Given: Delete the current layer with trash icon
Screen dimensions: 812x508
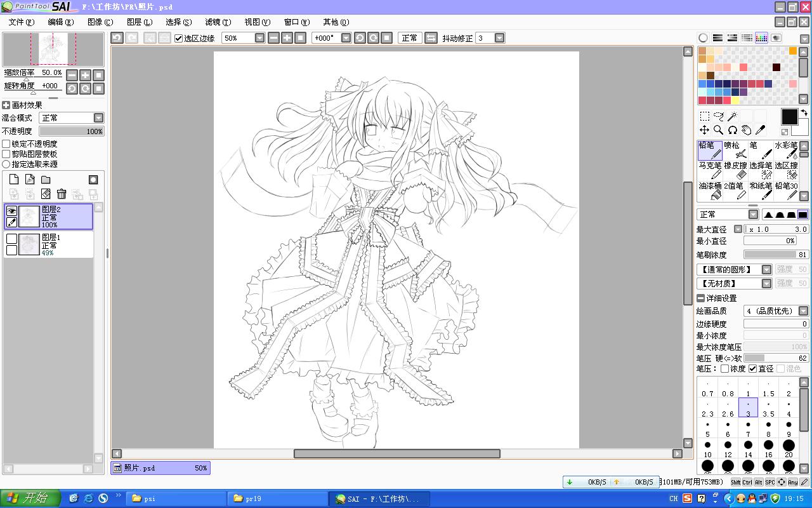Looking at the screenshot, I should click(x=62, y=194).
